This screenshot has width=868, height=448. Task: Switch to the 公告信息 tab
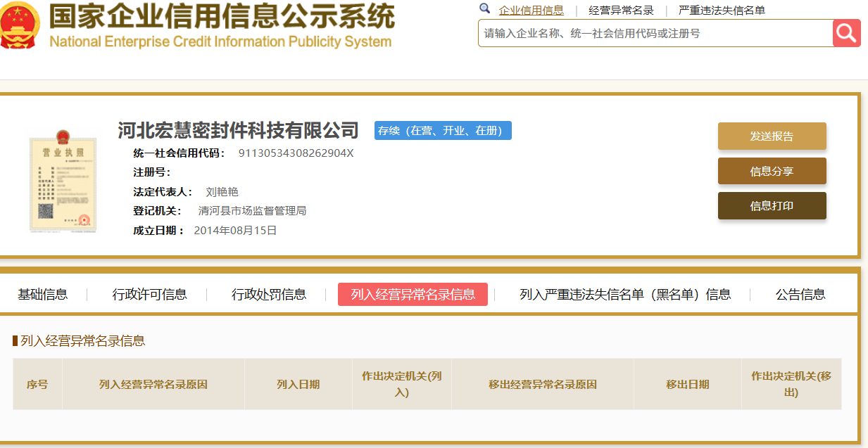point(800,295)
